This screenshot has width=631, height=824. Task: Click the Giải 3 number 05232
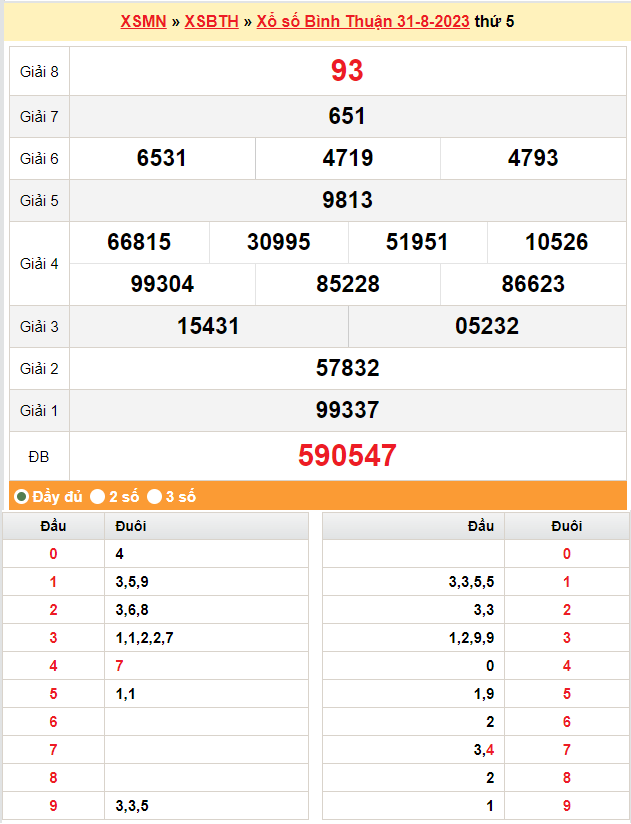click(x=487, y=326)
